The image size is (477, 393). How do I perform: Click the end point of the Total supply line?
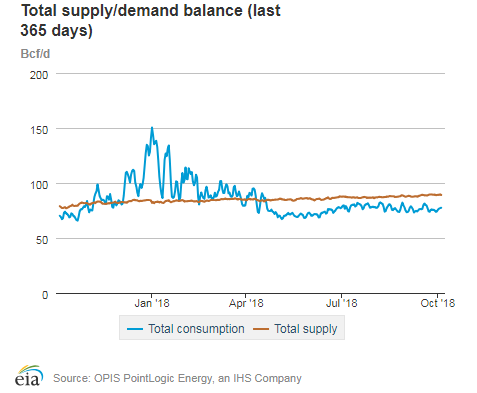tap(441, 195)
